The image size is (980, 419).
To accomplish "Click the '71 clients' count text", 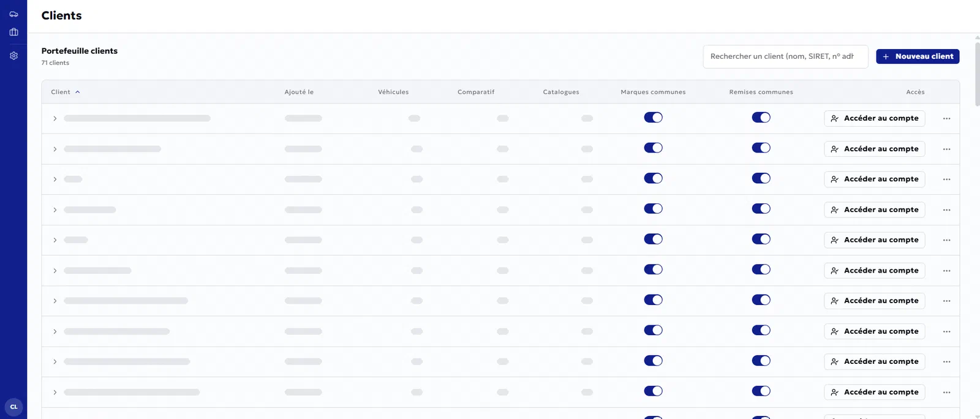I will 55,62.
